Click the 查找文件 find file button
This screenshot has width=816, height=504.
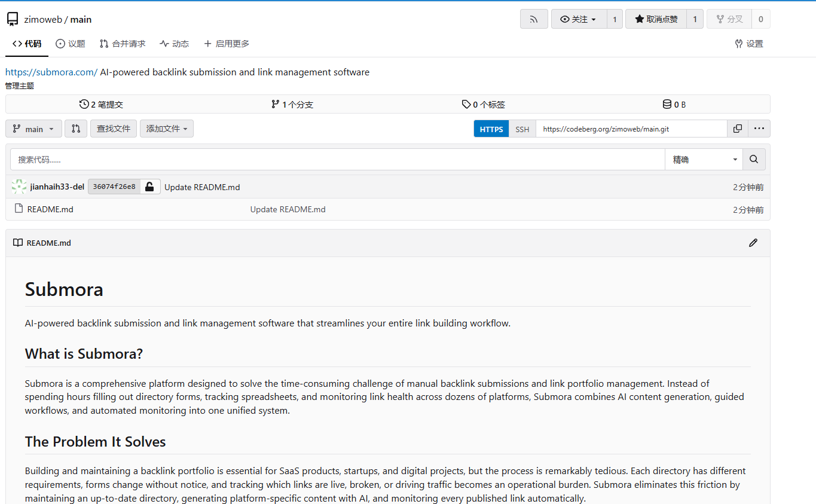point(114,129)
